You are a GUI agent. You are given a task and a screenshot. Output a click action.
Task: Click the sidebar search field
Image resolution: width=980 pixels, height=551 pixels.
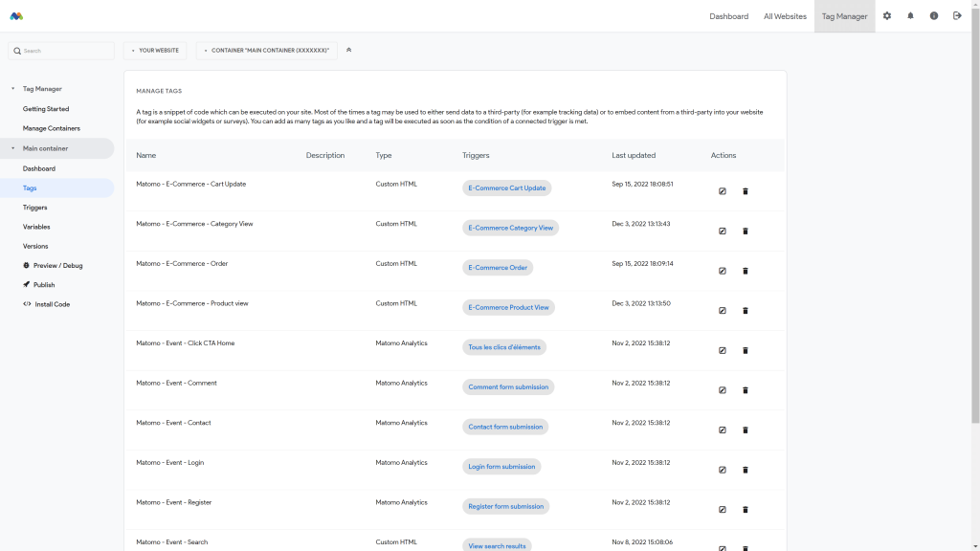click(x=61, y=51)
